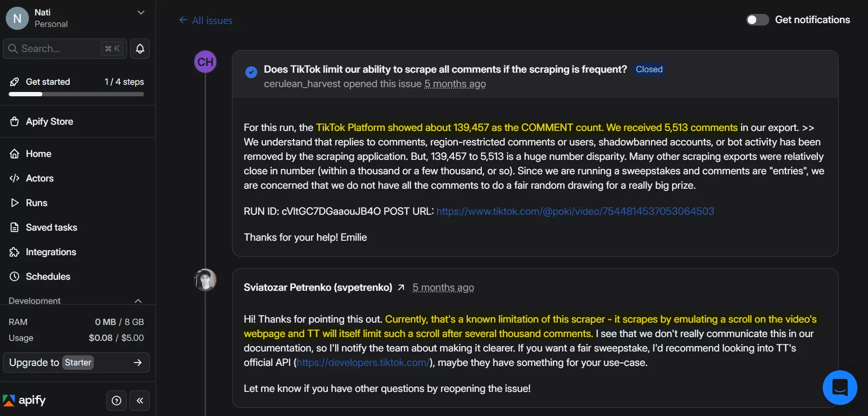Click the CH user avatar
Screen dimensions: 868x416
pos(205,62)
